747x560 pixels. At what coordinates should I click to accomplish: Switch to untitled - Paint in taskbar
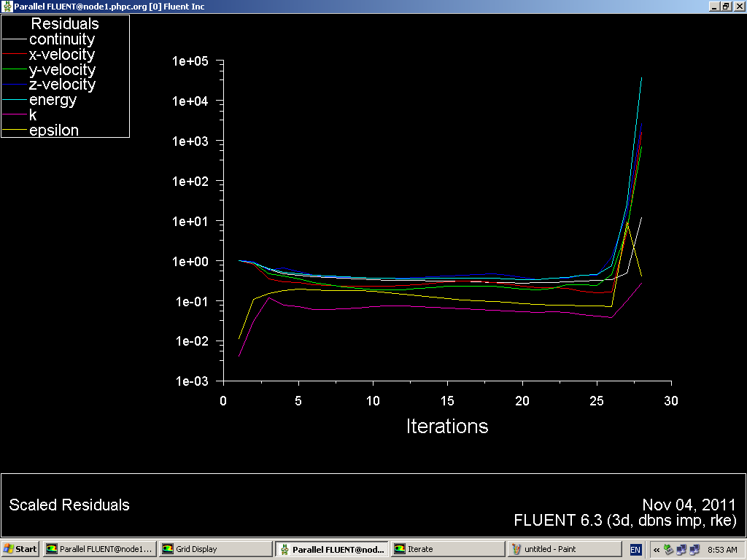click(x=562, y=549)
